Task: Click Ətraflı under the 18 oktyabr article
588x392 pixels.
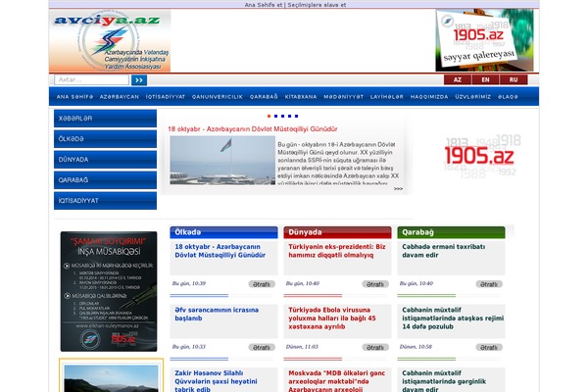Action: [x=262, y=284]
